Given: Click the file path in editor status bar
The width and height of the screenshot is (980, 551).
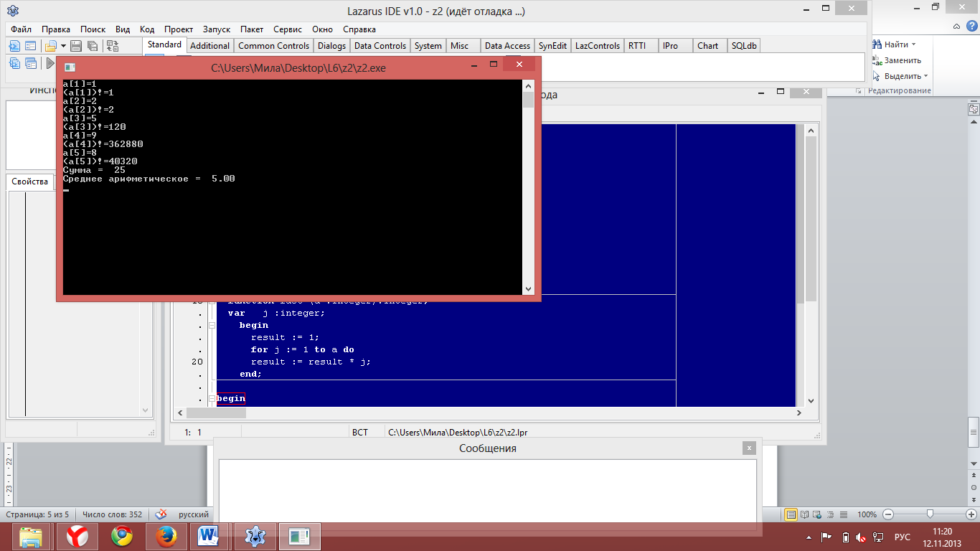Looking at the screenshot, I should coord(458,432).
